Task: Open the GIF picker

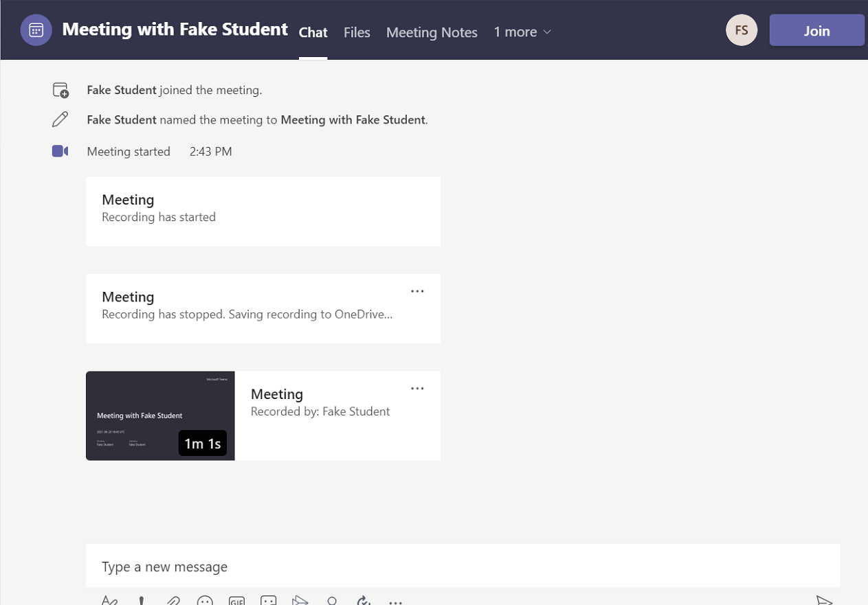Action: 236,600
